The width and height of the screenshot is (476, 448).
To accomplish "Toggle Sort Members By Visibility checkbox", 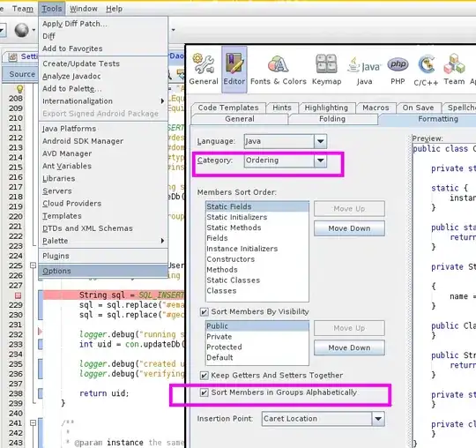I will coord(204,312).
